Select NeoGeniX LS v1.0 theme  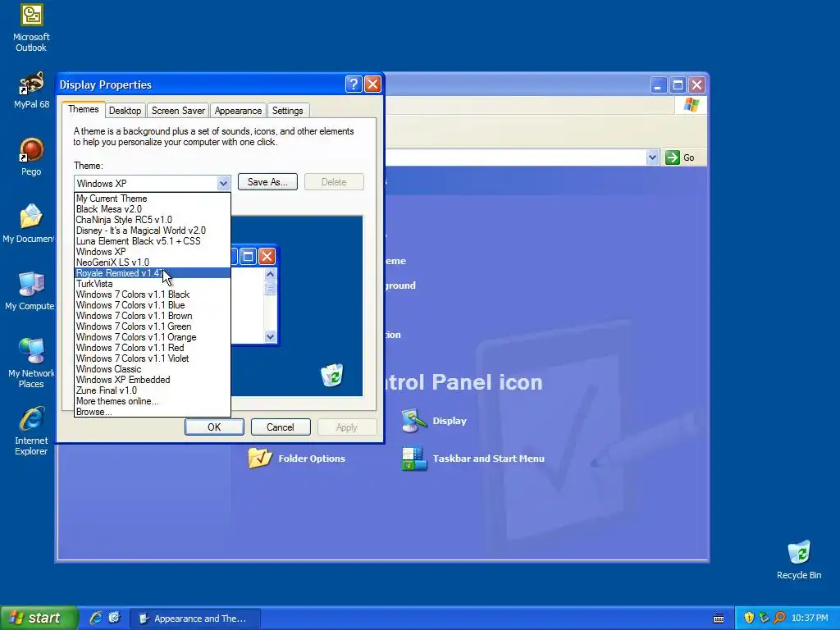click(x=153, y=262)
